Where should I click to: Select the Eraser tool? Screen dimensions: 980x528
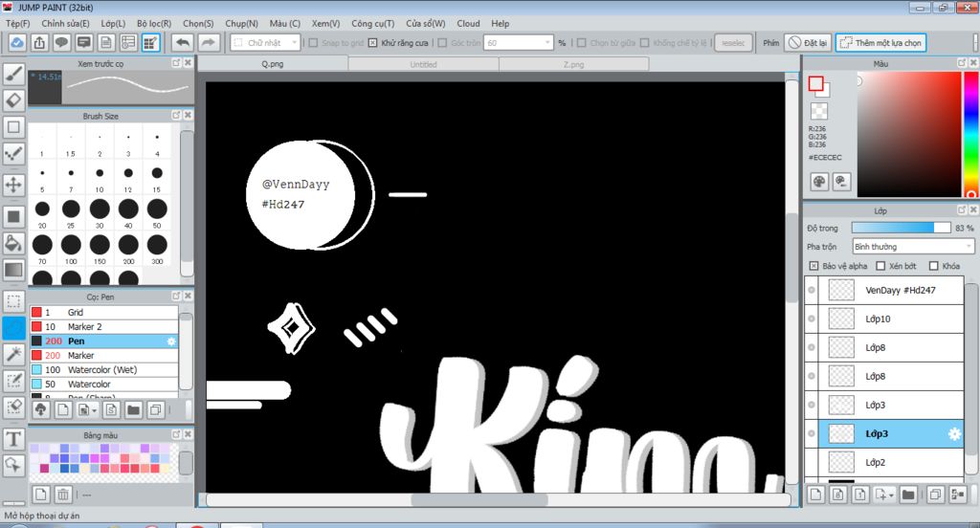point(13,100)
